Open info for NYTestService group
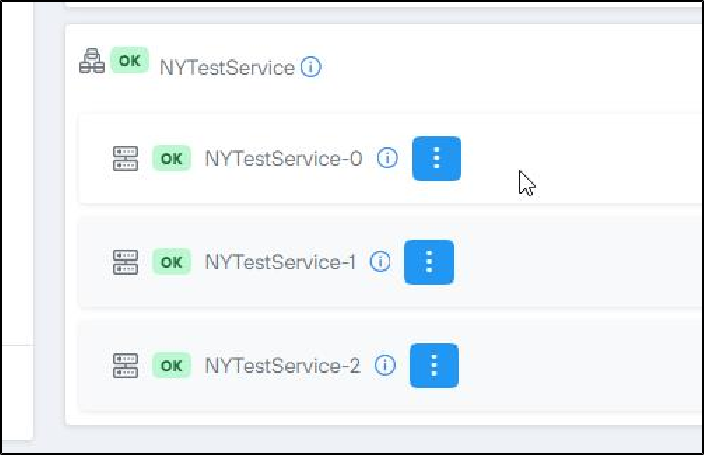The width and height of the screenshot is (704, 455). [311, 68]
